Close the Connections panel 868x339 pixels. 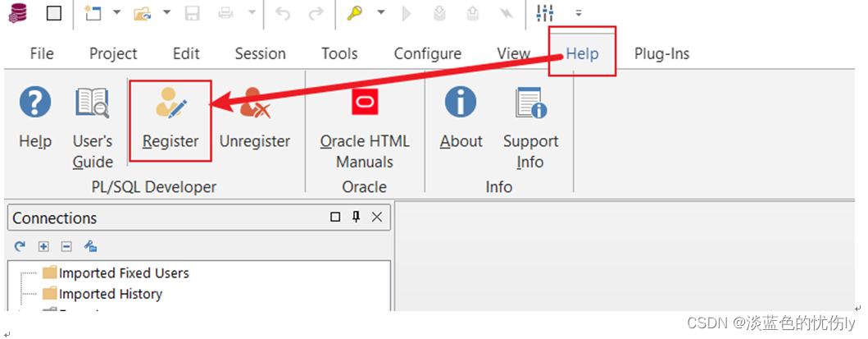point(377,218)
